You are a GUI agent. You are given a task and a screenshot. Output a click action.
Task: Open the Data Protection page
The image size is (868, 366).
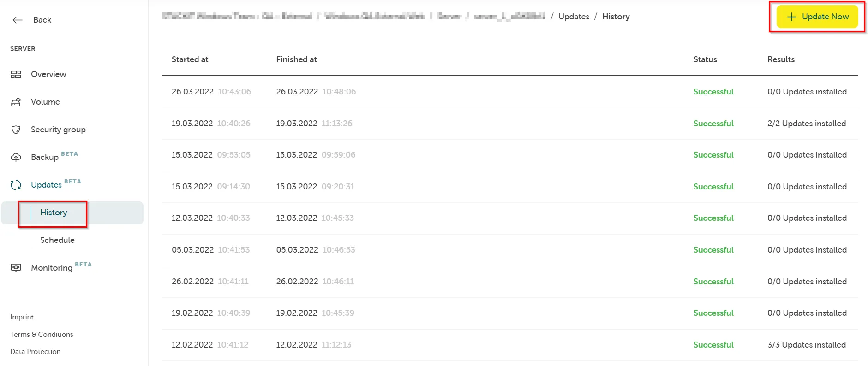click(36, 351)
